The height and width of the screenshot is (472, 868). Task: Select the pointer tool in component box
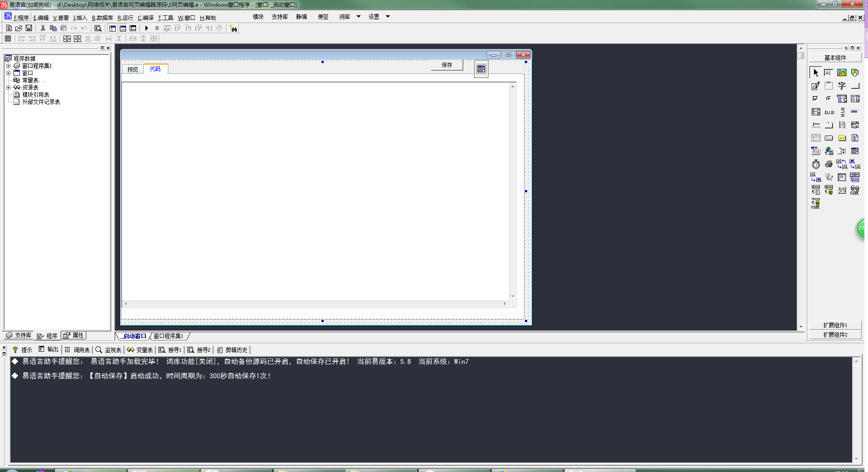click(816, 73)
